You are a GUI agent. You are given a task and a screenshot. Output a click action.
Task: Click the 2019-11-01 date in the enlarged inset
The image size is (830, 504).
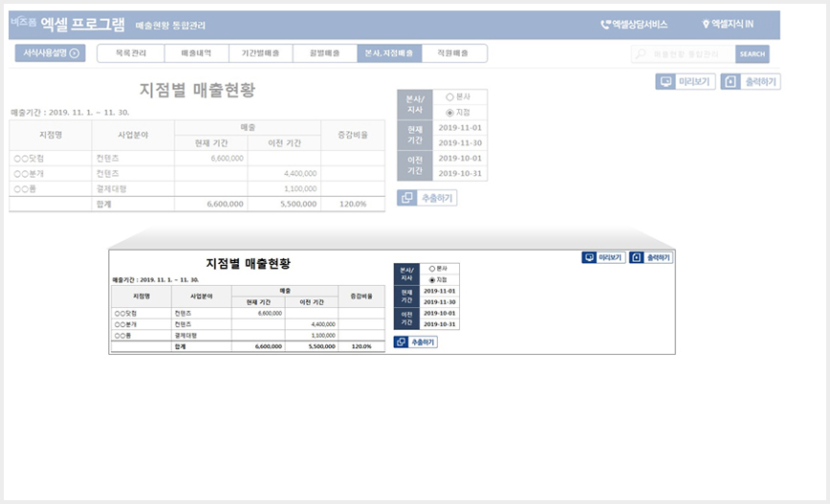pyautogui.click(x=439, y=291)
